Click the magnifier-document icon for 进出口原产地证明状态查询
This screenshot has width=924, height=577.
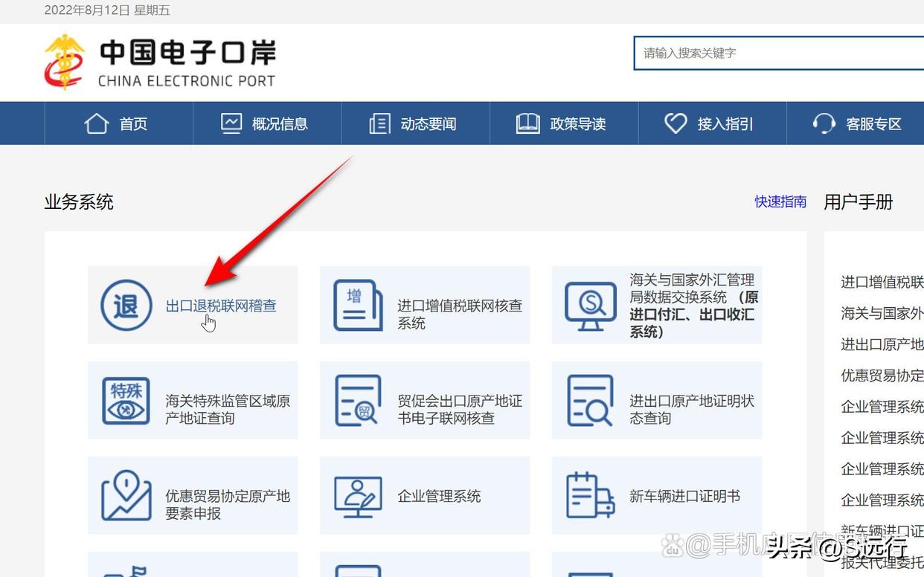coord(588,400)
